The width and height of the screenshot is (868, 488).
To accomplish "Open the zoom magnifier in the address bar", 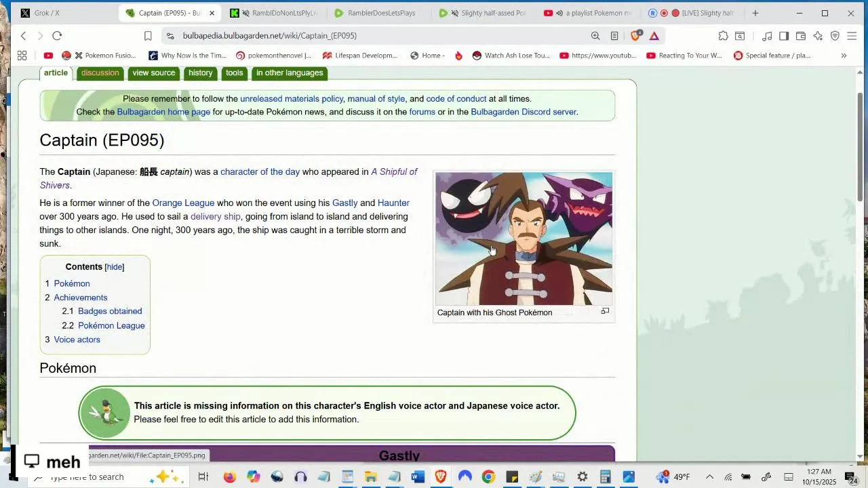I will [x=595, y=36].
